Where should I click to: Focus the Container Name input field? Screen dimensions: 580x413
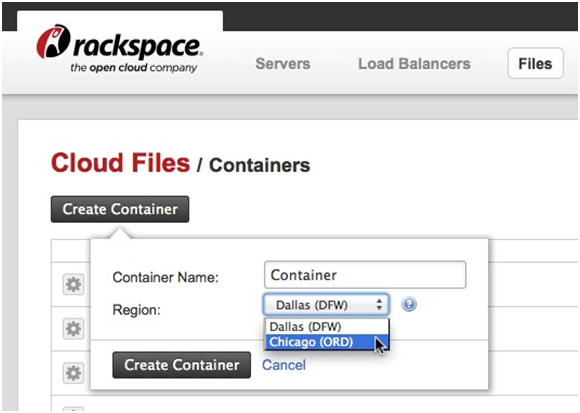365,275
